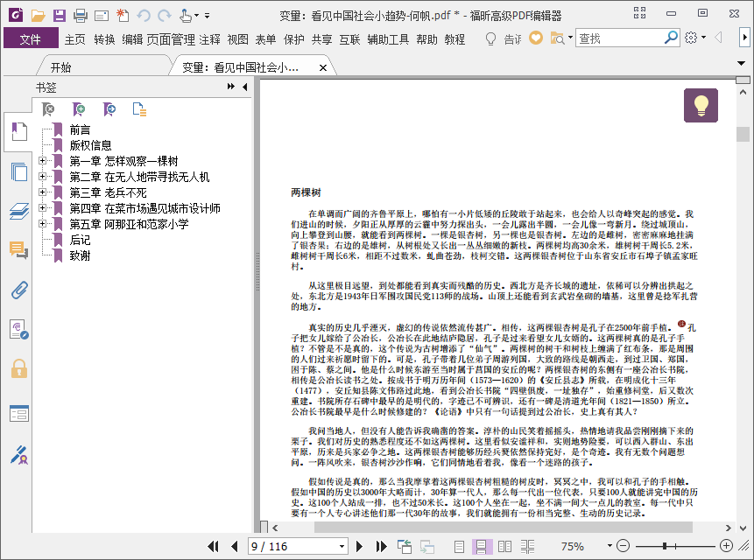The width and height of the screenshot is (754, 560).
Task: Go to last page arrow icon
Action: coord(381,546)
